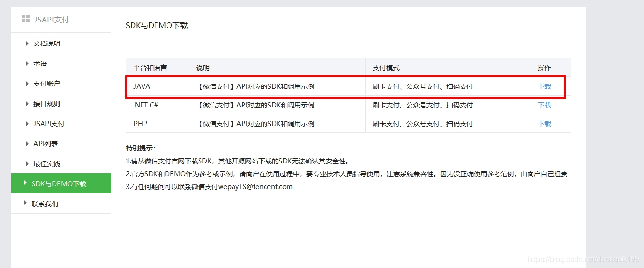Click the 特别提示 label
Image resolution: width=644 pixels, height=268 pixels.
tap(141, 148)
